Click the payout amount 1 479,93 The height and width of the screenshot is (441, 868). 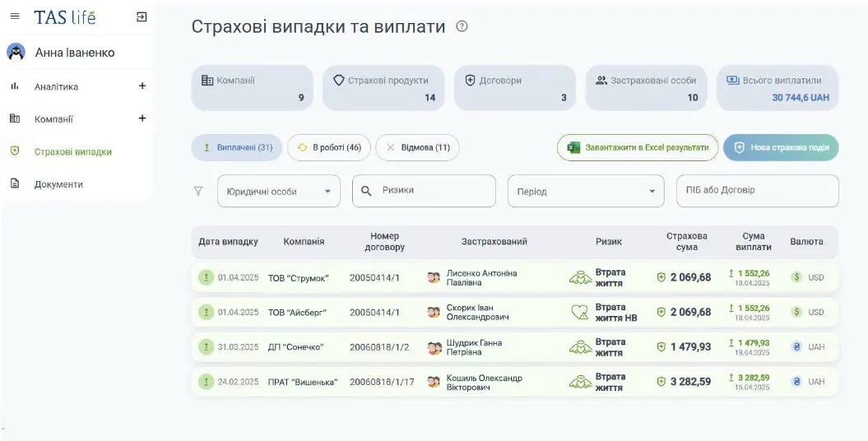pos(754,343)
